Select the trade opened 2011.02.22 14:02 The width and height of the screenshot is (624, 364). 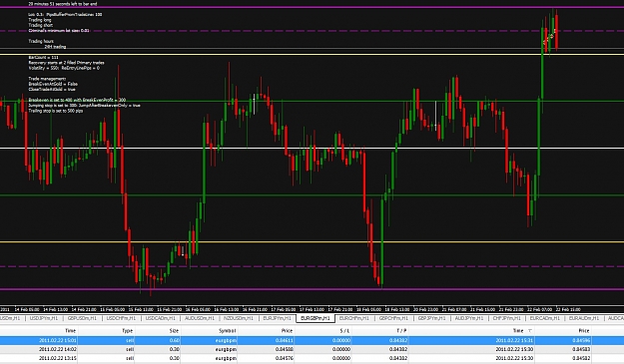pyautogui.click(x=312, y=349)
